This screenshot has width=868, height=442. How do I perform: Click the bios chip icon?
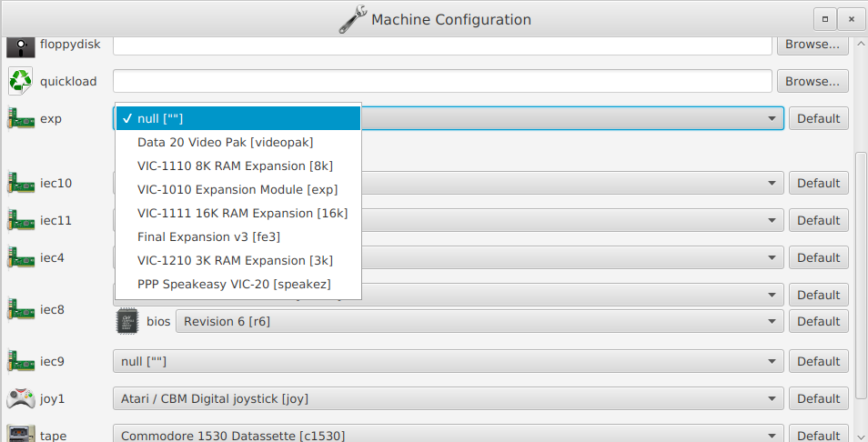point(128,321)
